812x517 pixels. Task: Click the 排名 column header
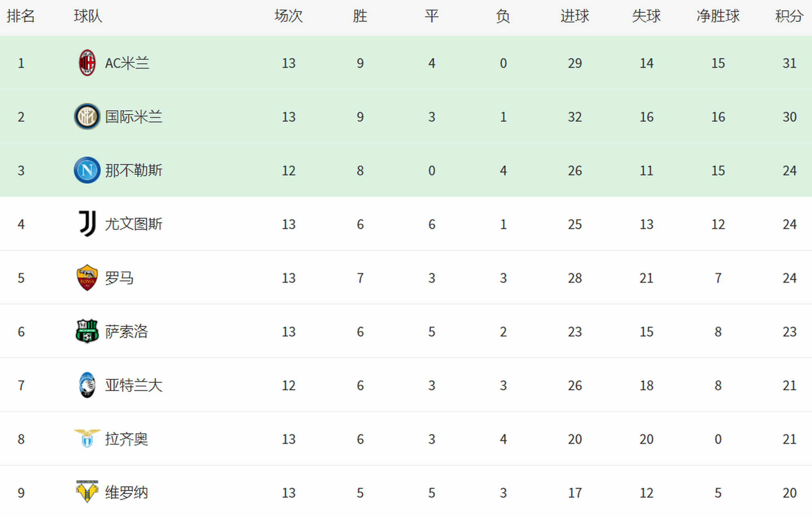[21, 16]
